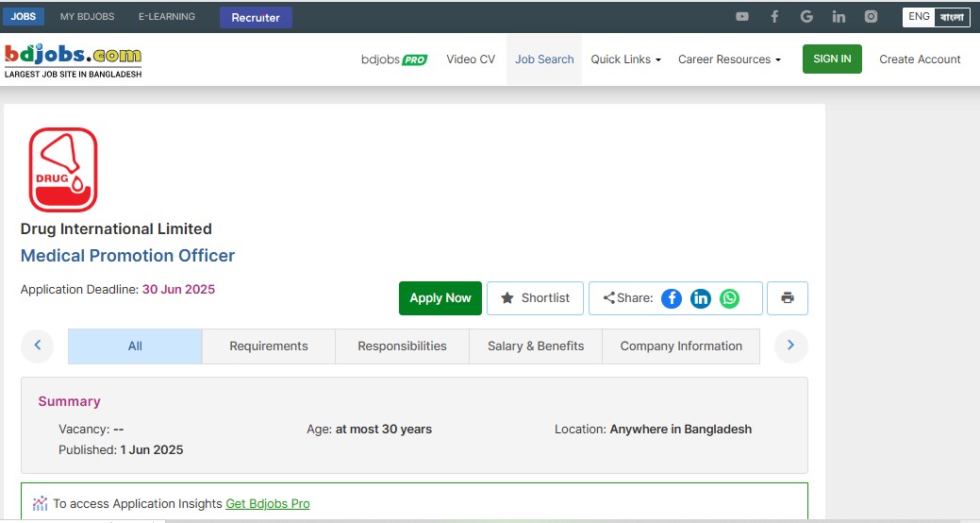Screen dimensions: 980x523
Task: Show more tabs with right arrow
Action: coord(790,346)
